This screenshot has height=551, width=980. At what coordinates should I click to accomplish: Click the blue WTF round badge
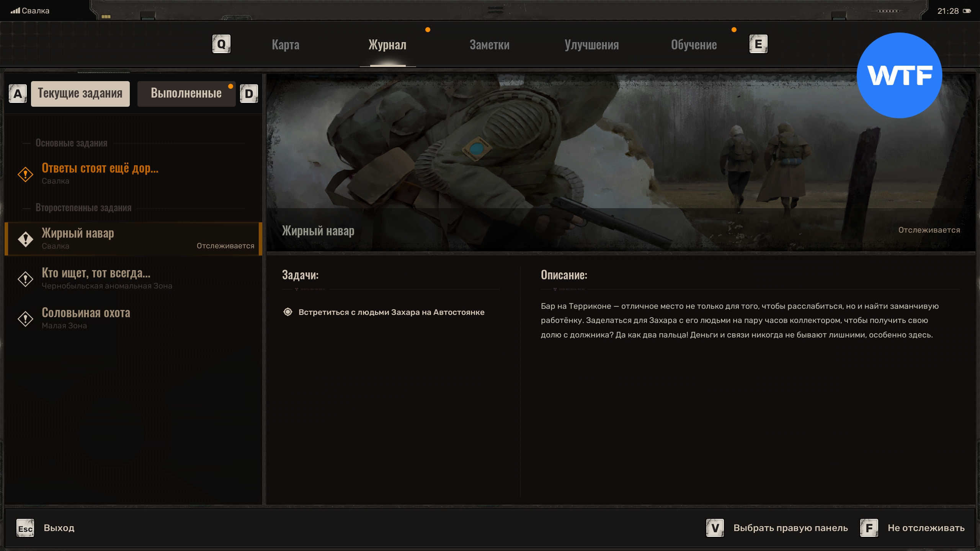899,75
